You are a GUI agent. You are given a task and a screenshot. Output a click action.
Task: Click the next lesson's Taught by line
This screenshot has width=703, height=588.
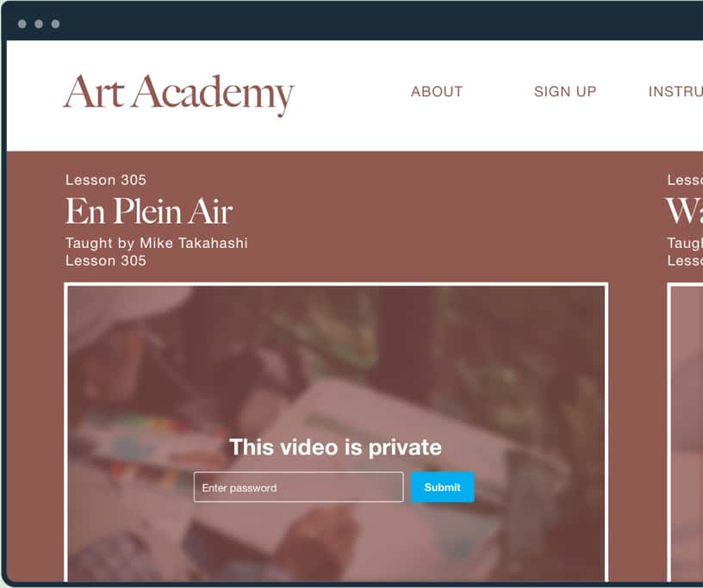(x=685, y=243)
